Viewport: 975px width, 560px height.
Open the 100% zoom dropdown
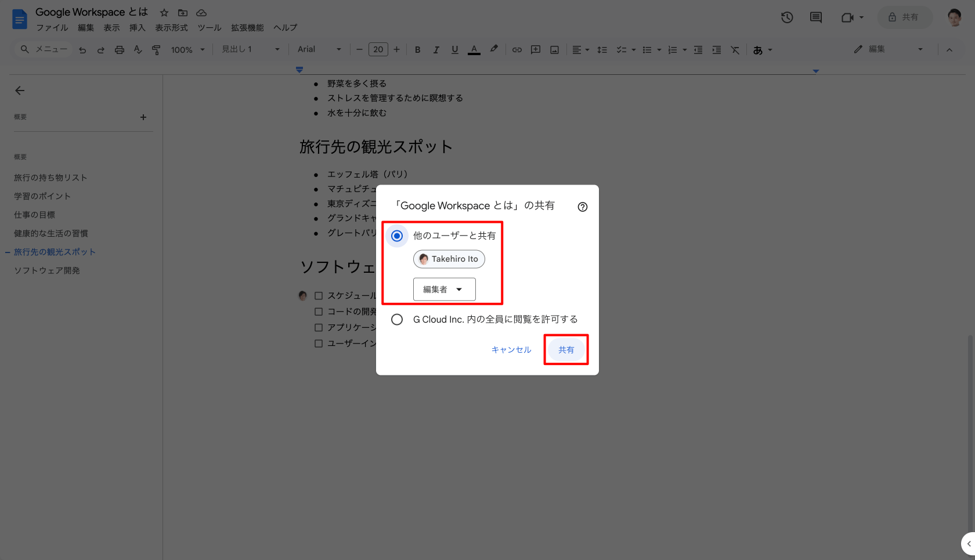[x=188, y=50]
